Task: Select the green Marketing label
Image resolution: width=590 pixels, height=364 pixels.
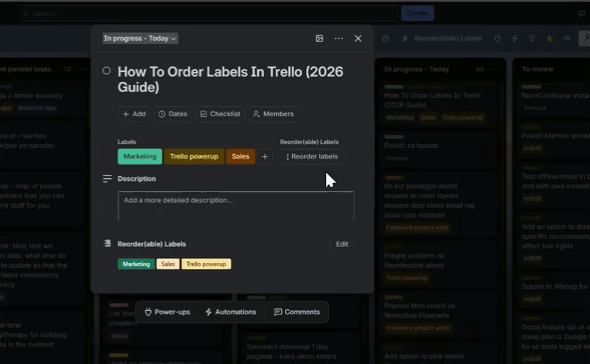Action: click(140, 156)
